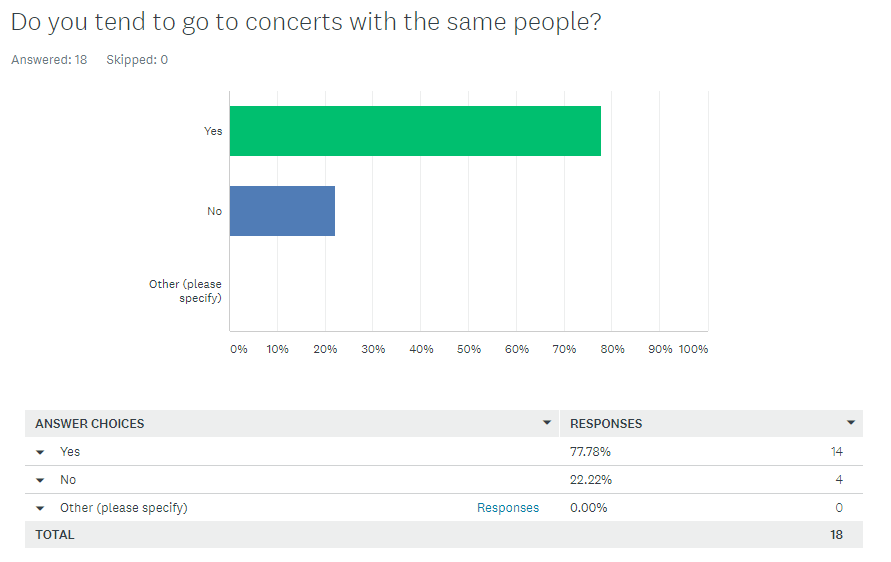Click the TOTAL row in table
891x562 pixels.
(x=55, y=535)
